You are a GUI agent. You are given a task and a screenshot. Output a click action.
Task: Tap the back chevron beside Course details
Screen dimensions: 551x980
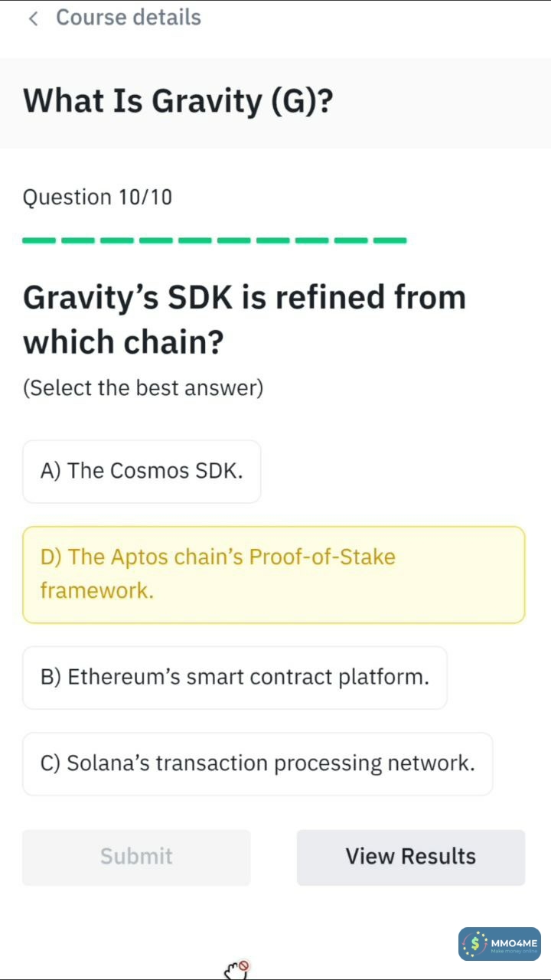tap(32, 18)
